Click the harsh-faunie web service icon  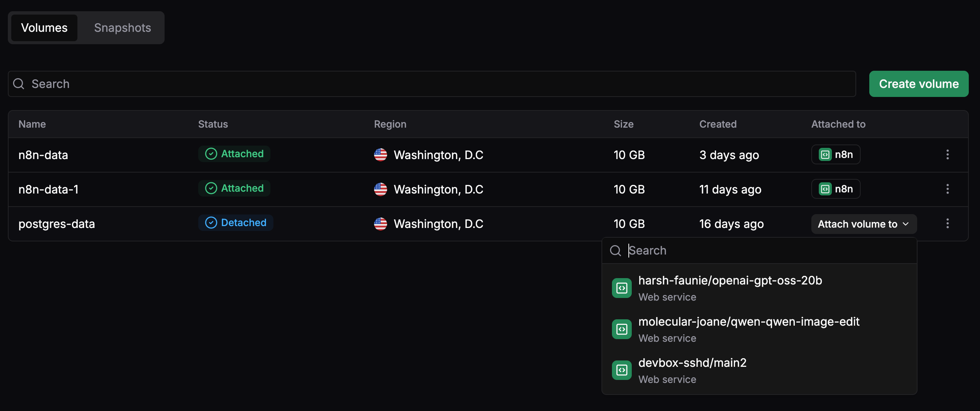click(622, 288)
